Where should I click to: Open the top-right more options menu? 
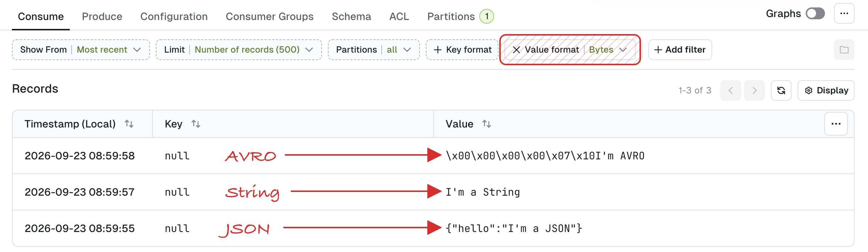[844, 14]
